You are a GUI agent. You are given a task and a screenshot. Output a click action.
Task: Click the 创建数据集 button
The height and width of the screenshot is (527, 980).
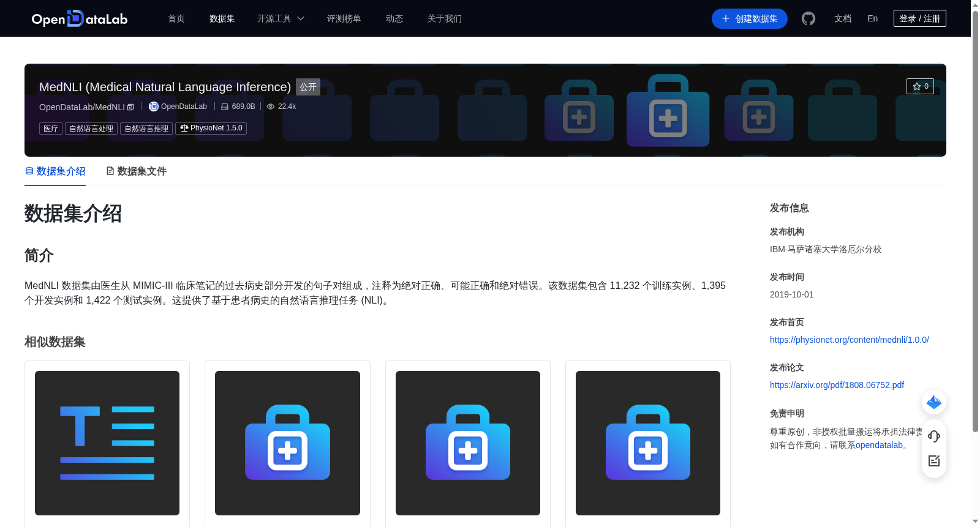click(750, 18)
